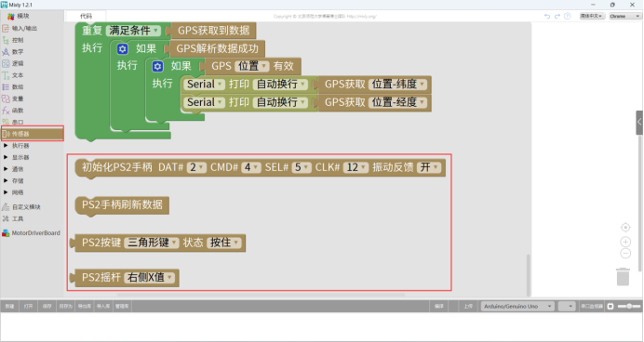The width and height of the screenshot is (644, 342).
Task: Click the 新建 button
Action: (9, 307)
